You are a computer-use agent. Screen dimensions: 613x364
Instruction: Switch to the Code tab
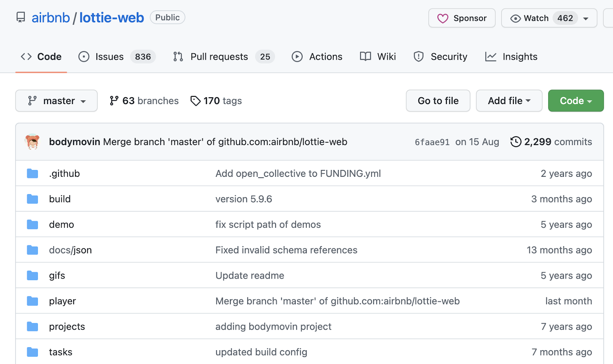pyautogui.click(x=41, y=57)
